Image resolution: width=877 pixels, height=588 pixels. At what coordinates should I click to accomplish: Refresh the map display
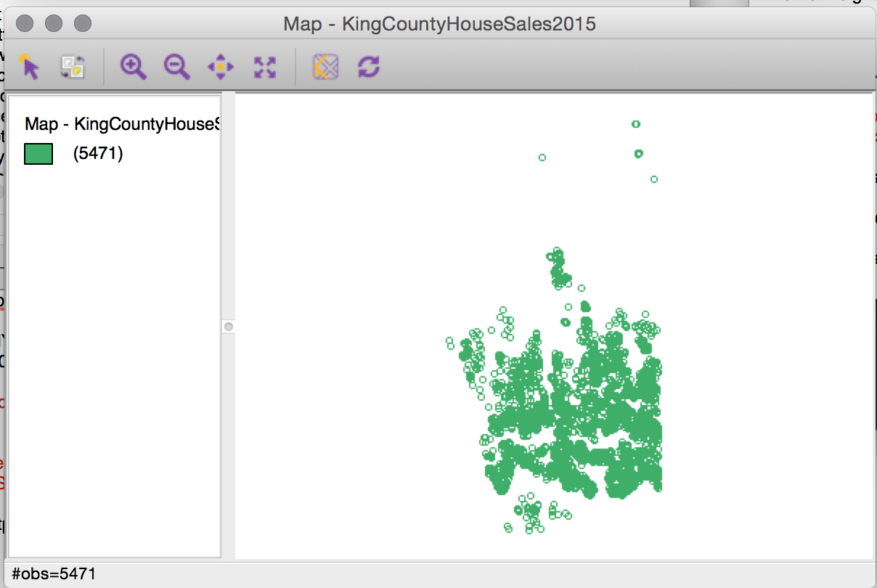point(369,66)
